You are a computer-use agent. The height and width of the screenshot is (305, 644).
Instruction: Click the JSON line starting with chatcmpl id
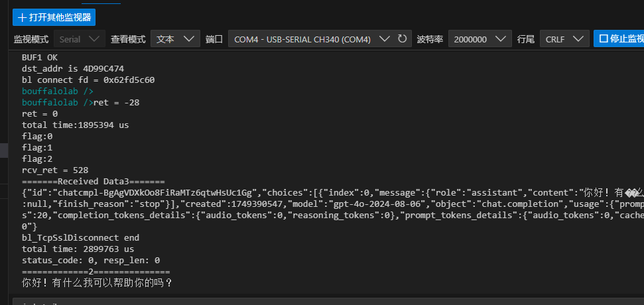point(333,192)
